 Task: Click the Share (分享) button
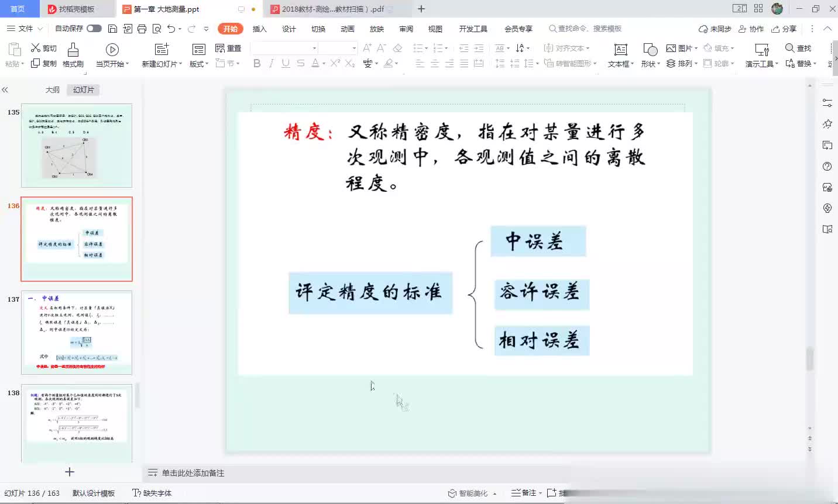click(784, 29)
